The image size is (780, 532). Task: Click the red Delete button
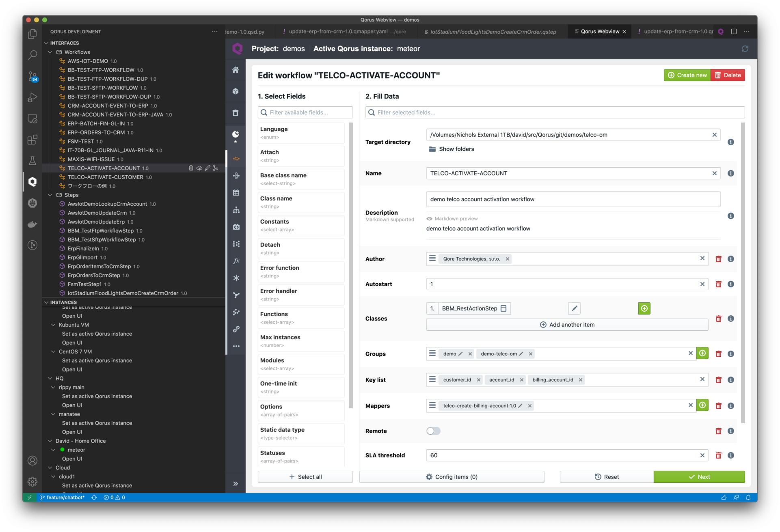coord(728,75)
